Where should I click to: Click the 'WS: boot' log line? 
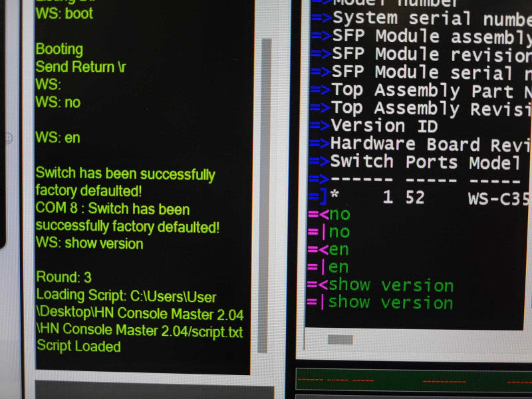[65, 13]
